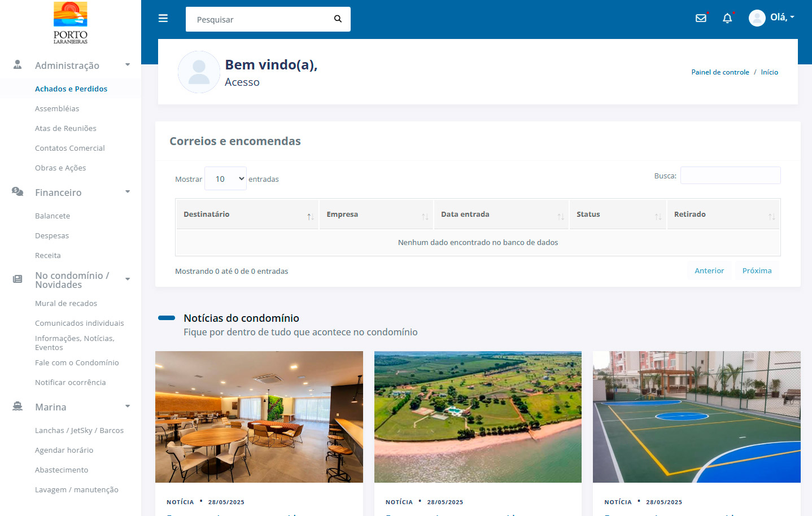
Task: Collapse the Financeiro sidebar section
Action: click(x=128, y=192)
